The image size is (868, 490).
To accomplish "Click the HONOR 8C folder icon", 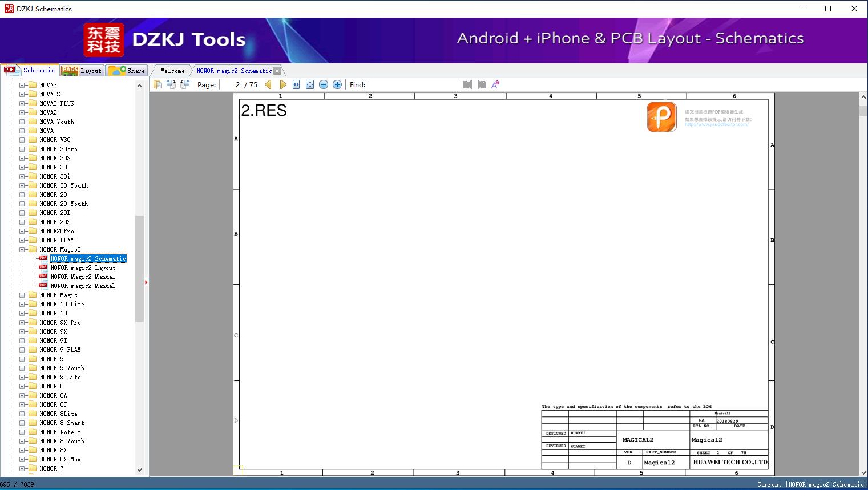I will tap(33, 404).
